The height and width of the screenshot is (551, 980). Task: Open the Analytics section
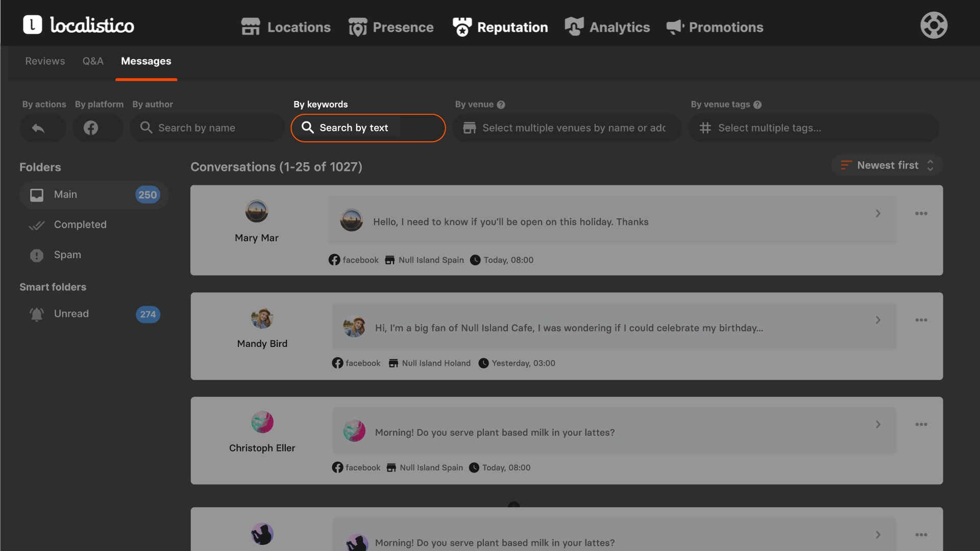[x=607, y=27]
